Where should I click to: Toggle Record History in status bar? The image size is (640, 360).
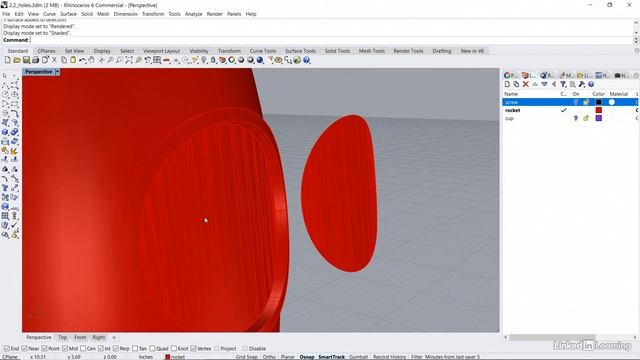389,357
